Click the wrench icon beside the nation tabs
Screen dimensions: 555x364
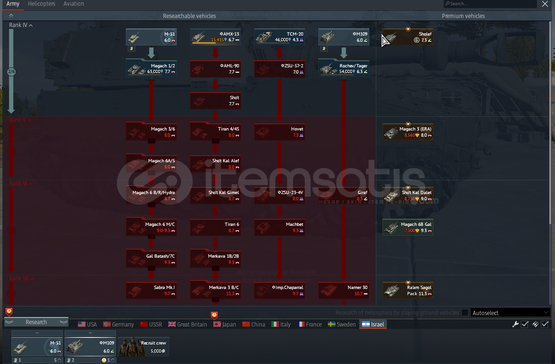pos(515,324)
